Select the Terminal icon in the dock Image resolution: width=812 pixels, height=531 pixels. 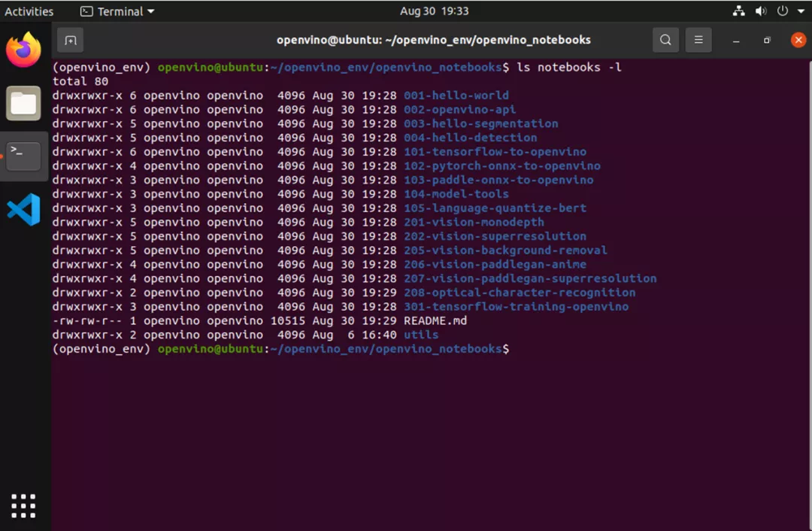(x=23, y=156)
